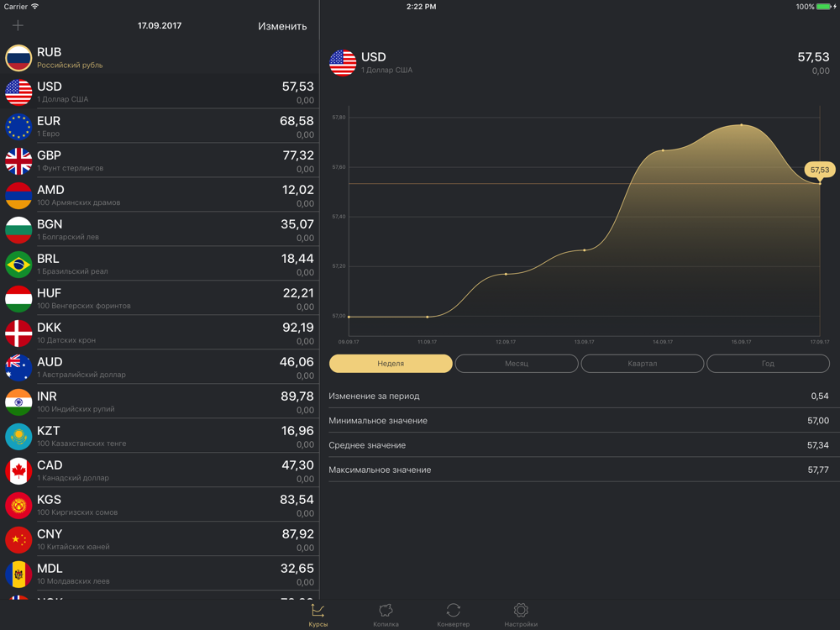Select the Год period

[x=769, y=363]
